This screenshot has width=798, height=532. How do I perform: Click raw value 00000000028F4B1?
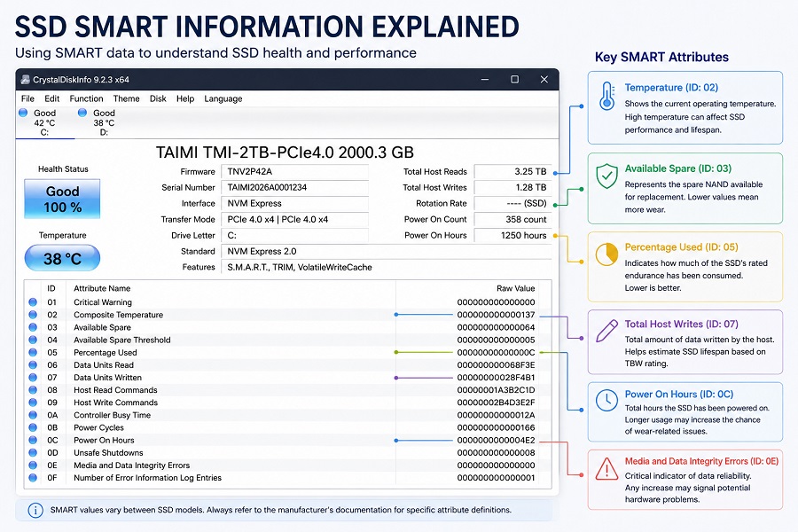click(497, 377)
